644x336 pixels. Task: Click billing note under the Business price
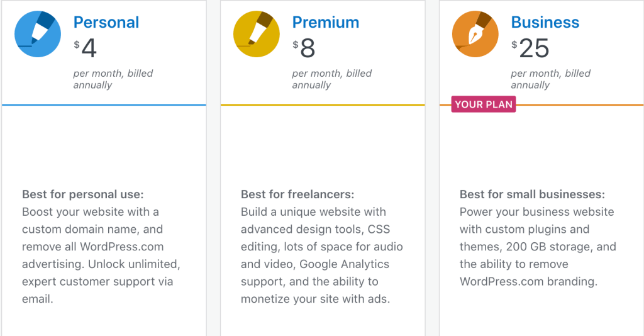[x=551, y=79]
